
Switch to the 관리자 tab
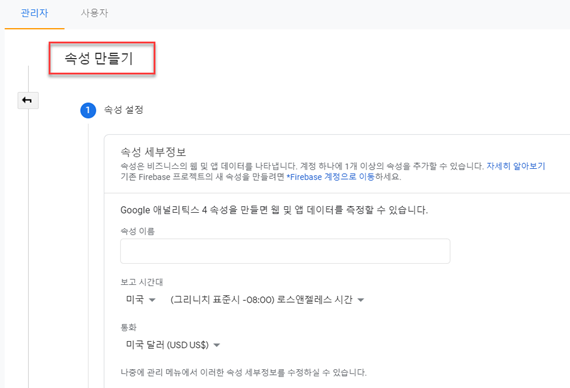tap(34, 13)
